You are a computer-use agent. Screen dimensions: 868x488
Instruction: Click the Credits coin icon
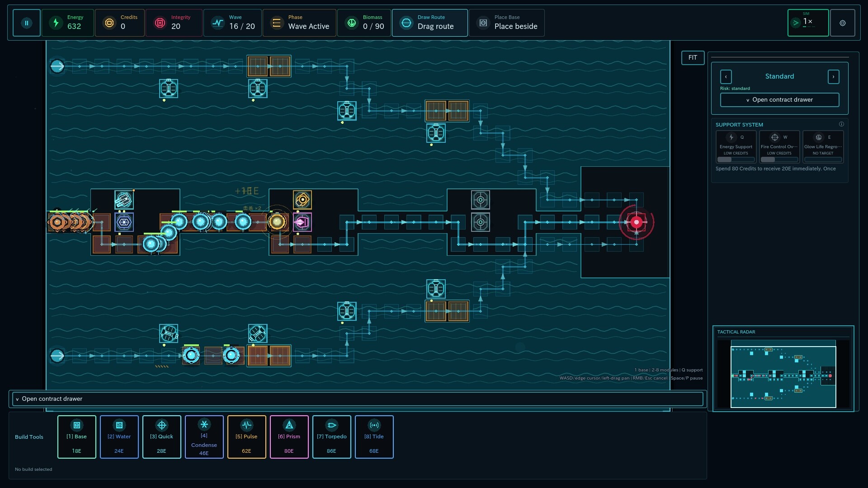coord(109,23)
